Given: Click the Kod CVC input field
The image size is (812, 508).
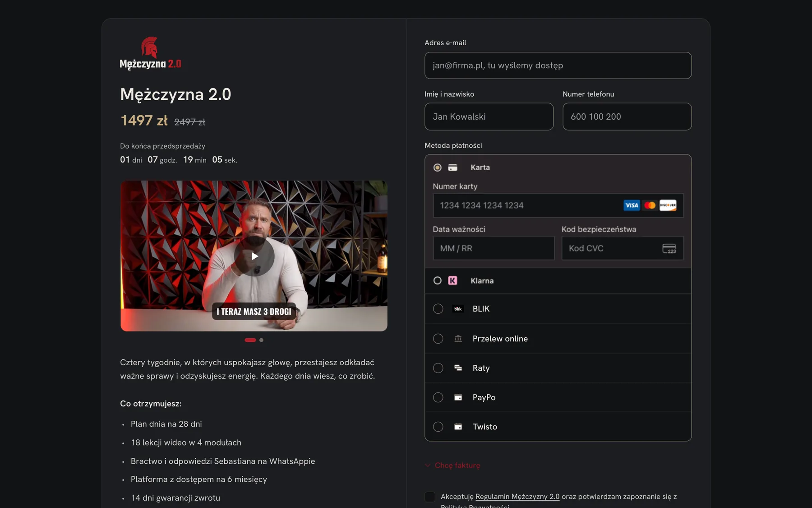Looking at the screenshot, I should (623, 248).
